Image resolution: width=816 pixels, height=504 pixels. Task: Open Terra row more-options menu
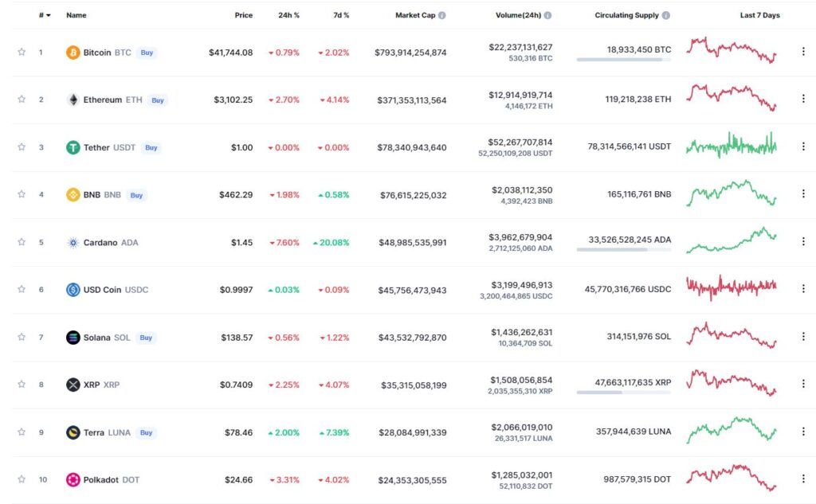pos(803,432)
